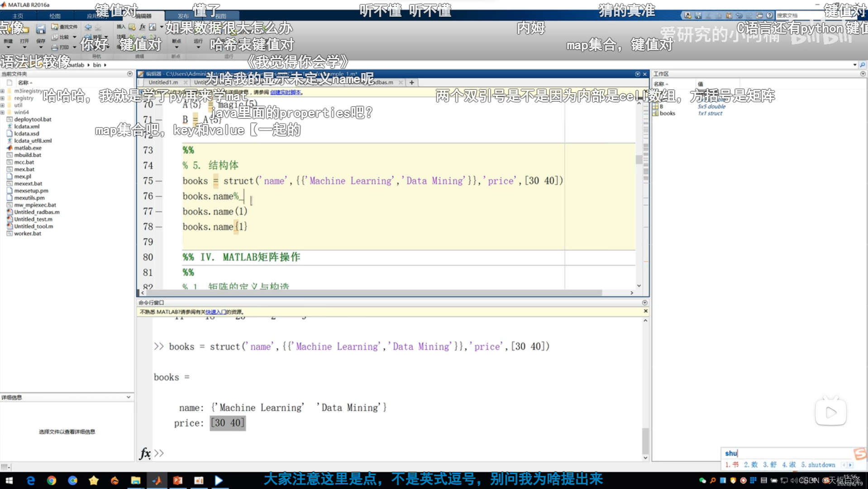The height and width of the screenshot is (489, 868).
Task: Select variable B in Workspace
Action: click(661, 106)
